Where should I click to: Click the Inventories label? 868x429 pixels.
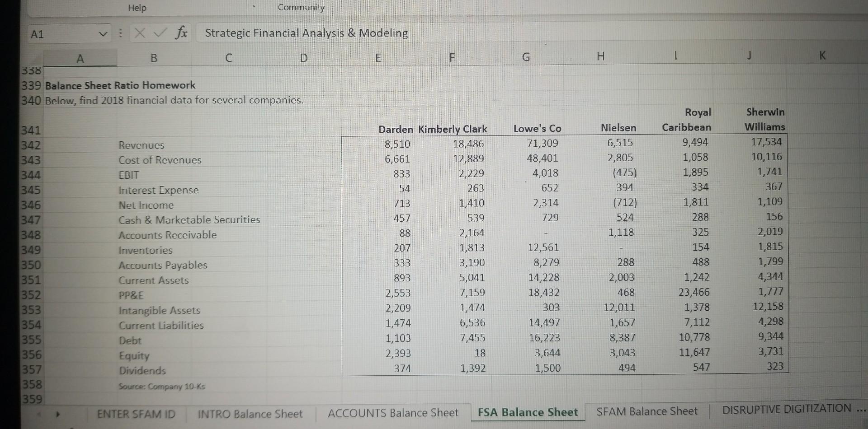[x=146, y=250]
